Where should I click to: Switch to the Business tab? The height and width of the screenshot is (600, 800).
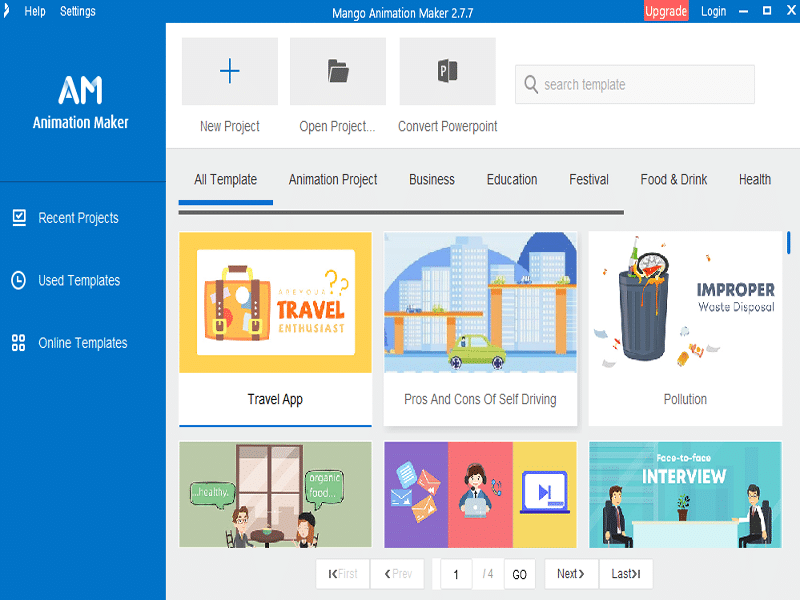(432, 180)
